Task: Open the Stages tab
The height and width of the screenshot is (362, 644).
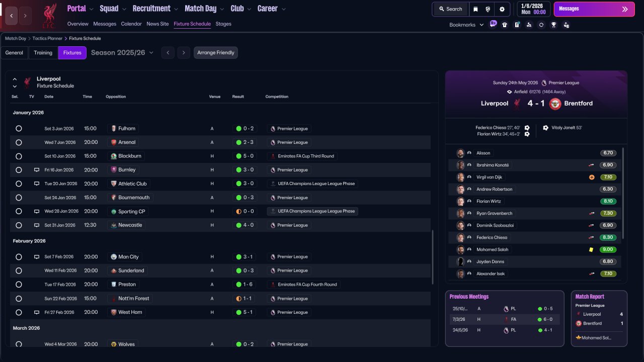Action: pos(223,24)
